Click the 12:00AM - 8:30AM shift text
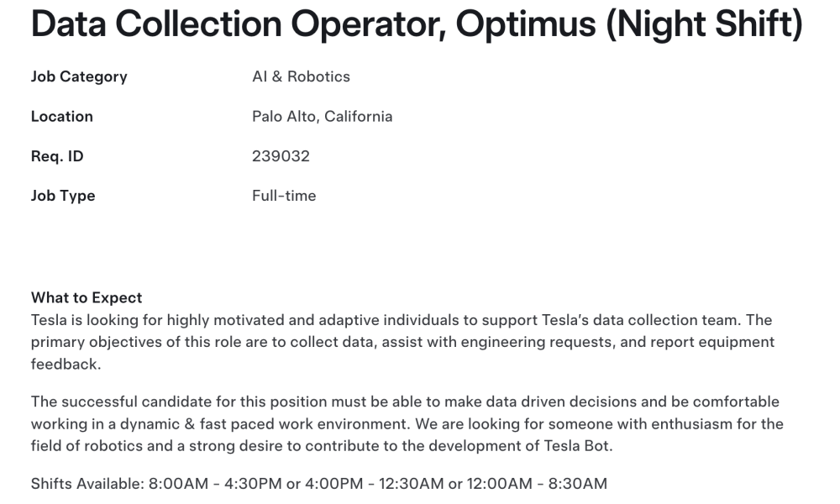The image size is (840, 504). (x=538, y=484)
